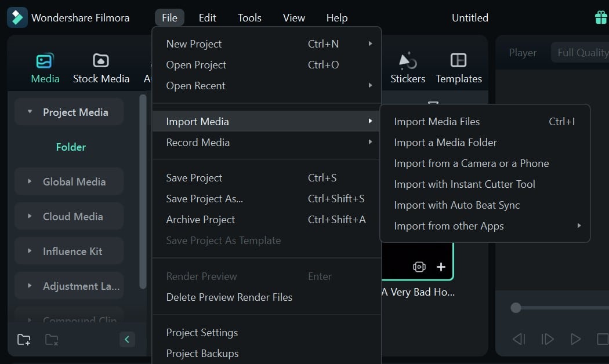The height and width of the screenshot is (364, 609).
Task: Open the Stock Media tab
Action: 101,69
